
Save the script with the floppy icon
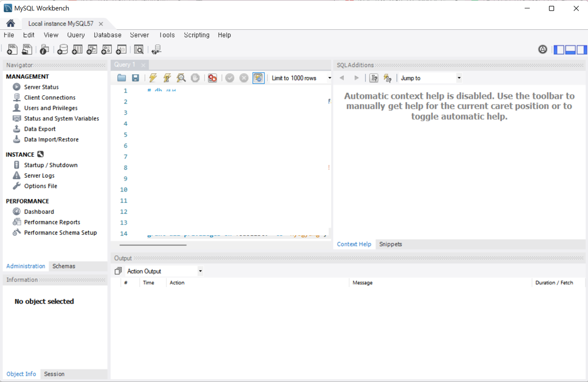tap(136, 78)
